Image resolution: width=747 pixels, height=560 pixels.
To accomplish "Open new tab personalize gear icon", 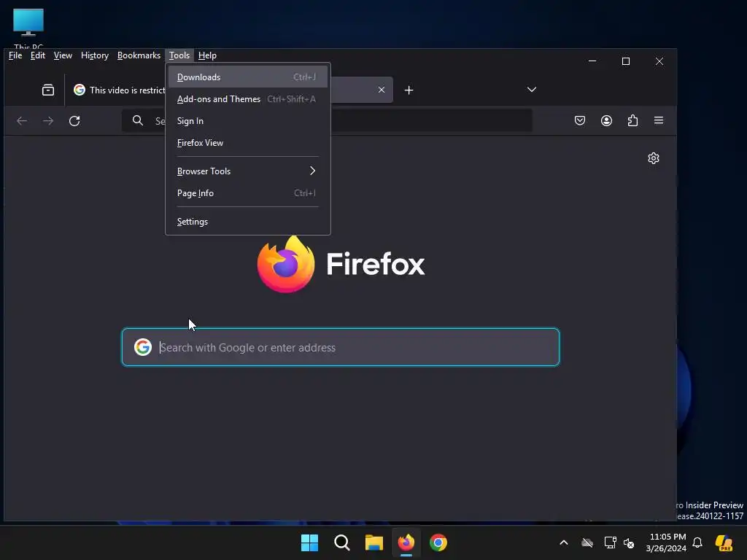I will point(654,158).
